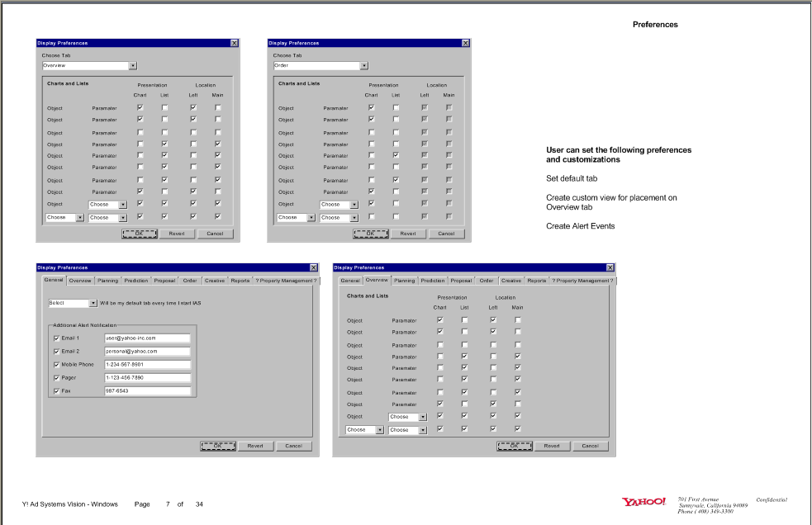812x525 pixels.
Task: Cancel the Order Display Preferences dialog
Action: (x=446, y=233)
